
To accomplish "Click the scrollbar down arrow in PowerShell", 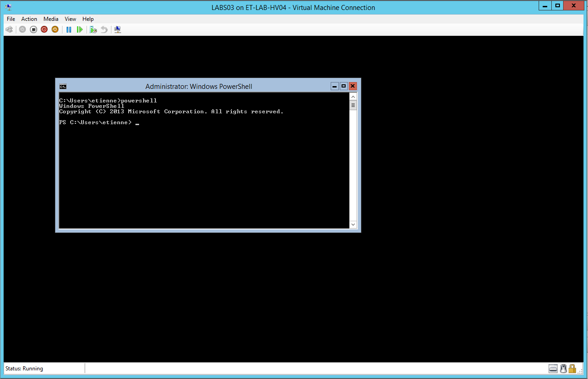I will click(353, 224).
